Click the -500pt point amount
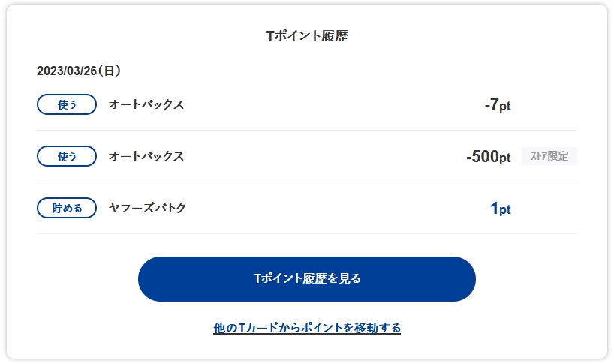614x364 pixels. click(488, 157)
